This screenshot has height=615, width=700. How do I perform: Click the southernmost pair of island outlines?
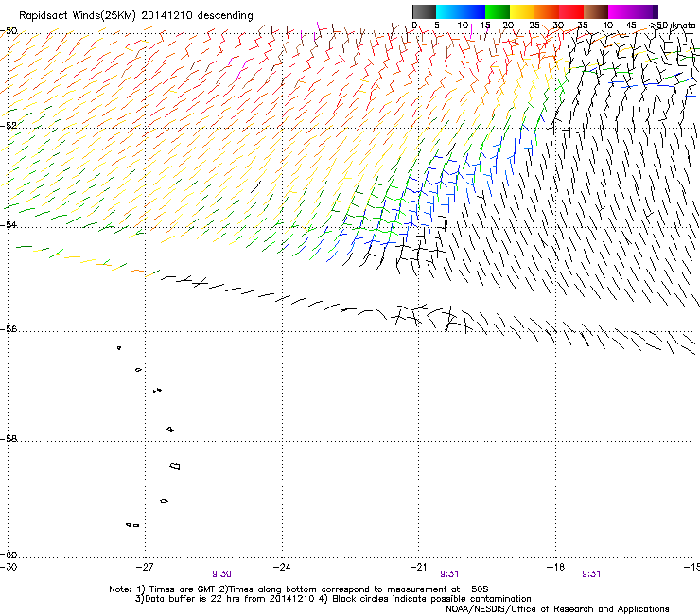[132, 525]
